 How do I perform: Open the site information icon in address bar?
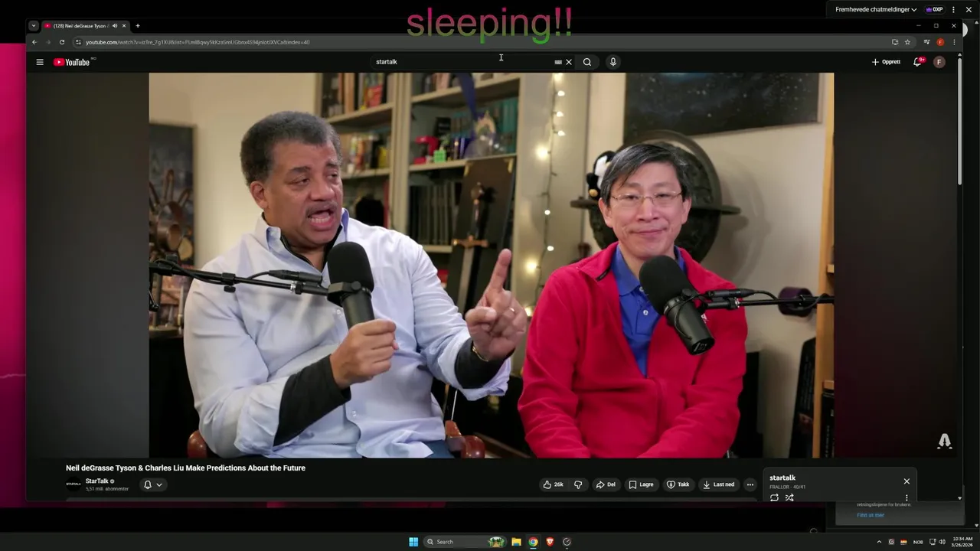78,42
